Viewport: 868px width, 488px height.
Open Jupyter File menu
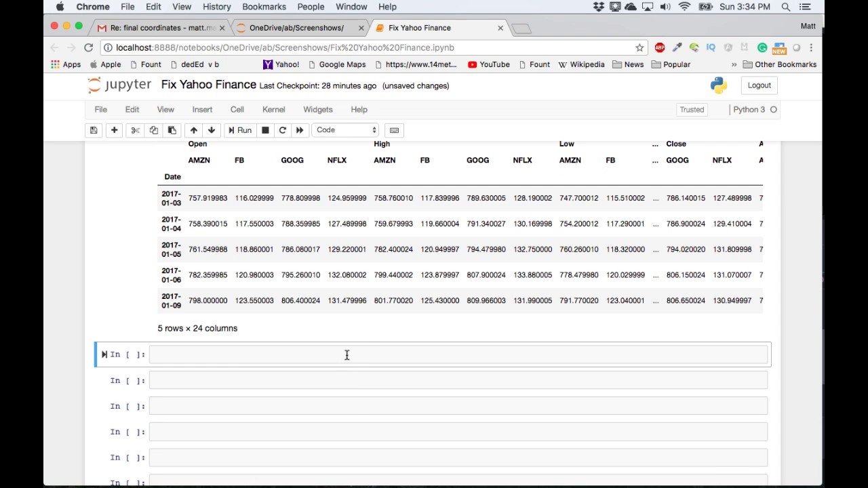pyautogui.click(x=100, y=109)
